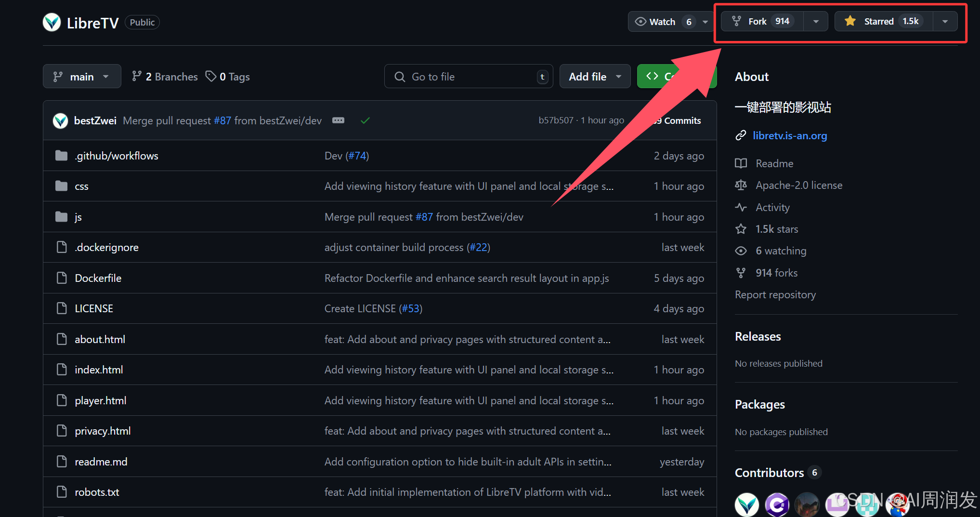Open commit hash b57b507
Image resolution: width=980 pixels, height=517 pixels.
click(556, 120)
